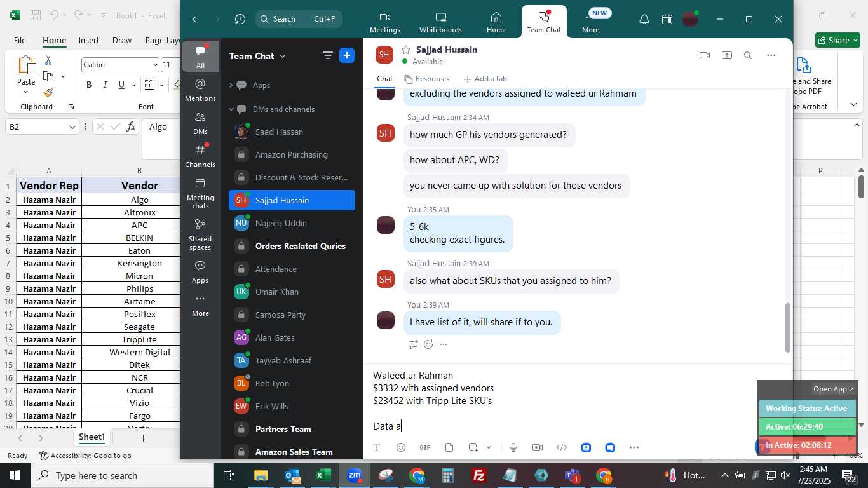Select the Sheet1 tab in Excel
868x488 pixels.
[92, 437]
